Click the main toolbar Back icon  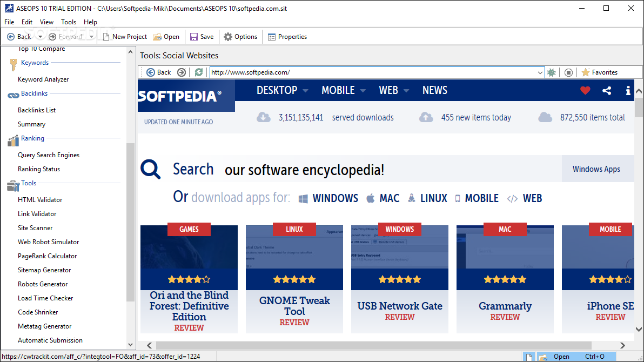point(11,37)
